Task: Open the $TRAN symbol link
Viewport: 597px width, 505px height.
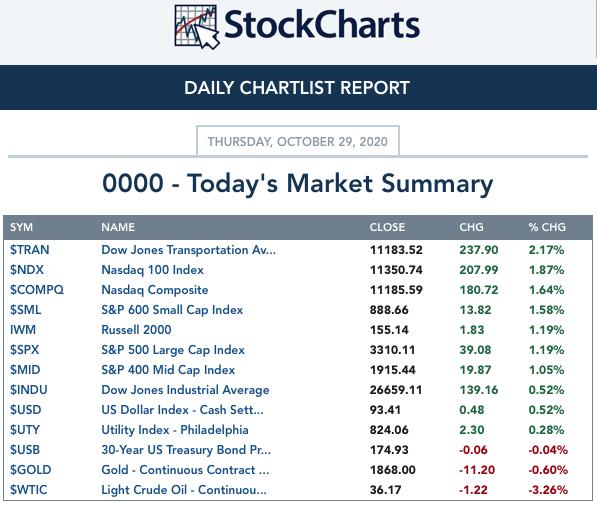Action: click(x=30, y=250)
